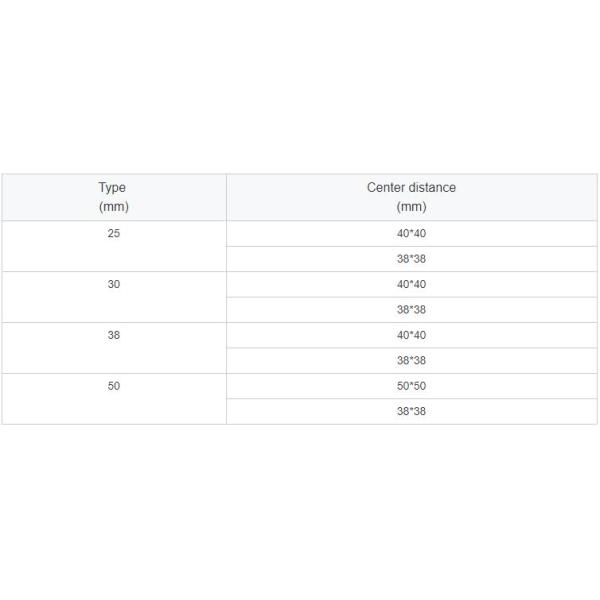Click blank area below the type 38 value

tap(113, 360)
